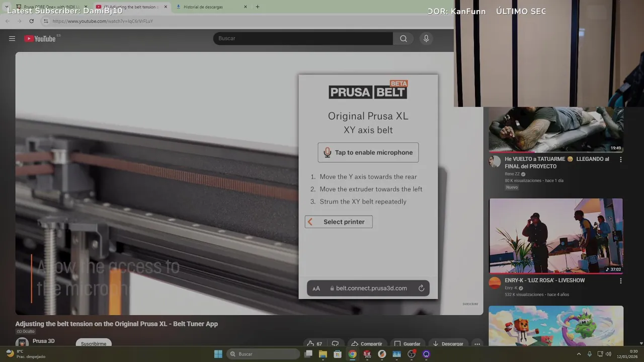The image size is (644, 362).
Task: Like the video with thumbs-up 67
Action: (x=315, y=343)
